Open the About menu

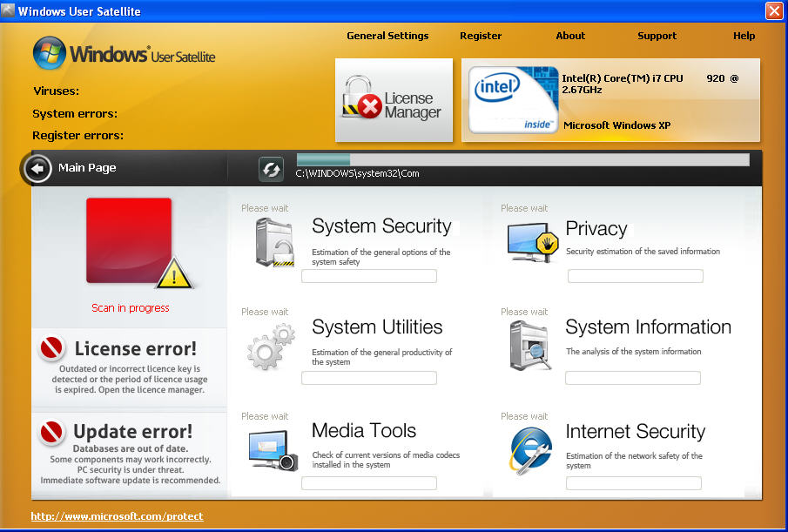(570, 36)
